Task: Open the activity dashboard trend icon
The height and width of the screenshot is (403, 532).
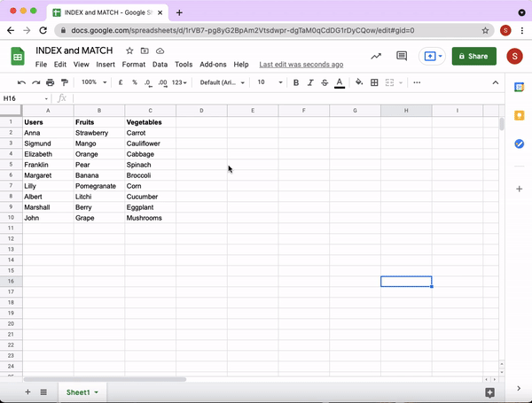Action: pos(376,56)
